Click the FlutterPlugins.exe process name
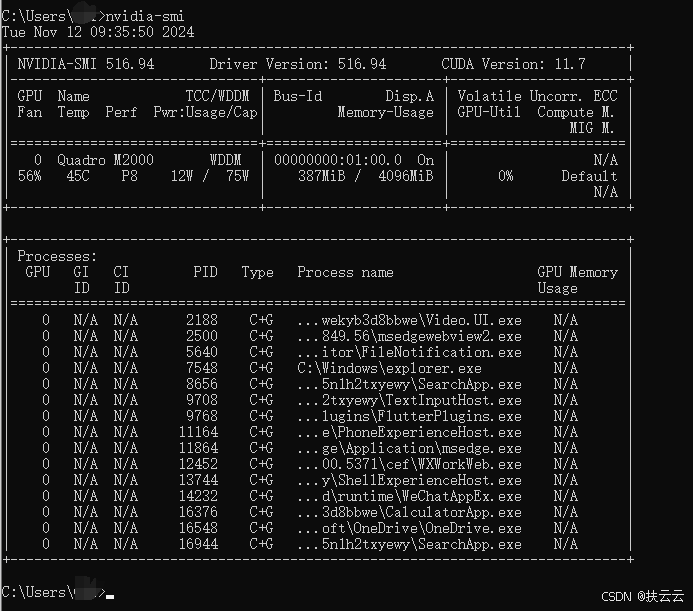Screen dimensions: 693x611 pyautogui.click(x=409, y=416)
